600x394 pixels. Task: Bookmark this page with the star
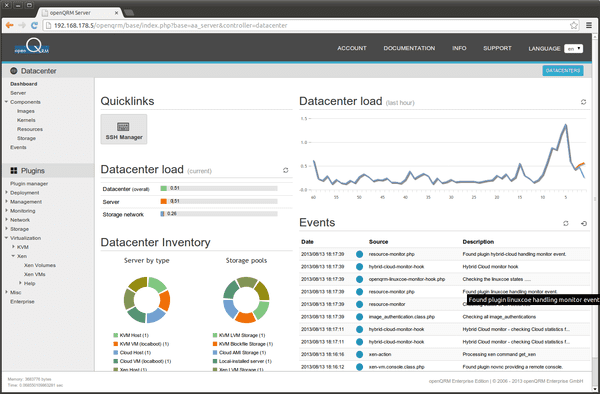point(574,26)
